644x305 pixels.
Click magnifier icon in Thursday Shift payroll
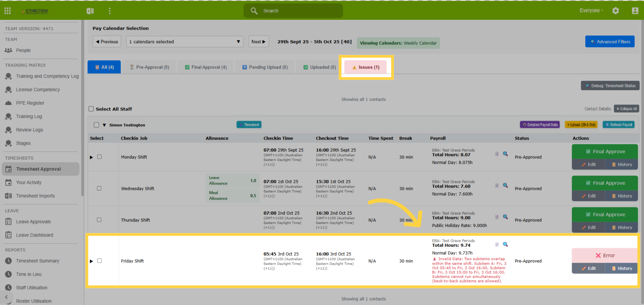pyautogui.click(x=505, y=217)
